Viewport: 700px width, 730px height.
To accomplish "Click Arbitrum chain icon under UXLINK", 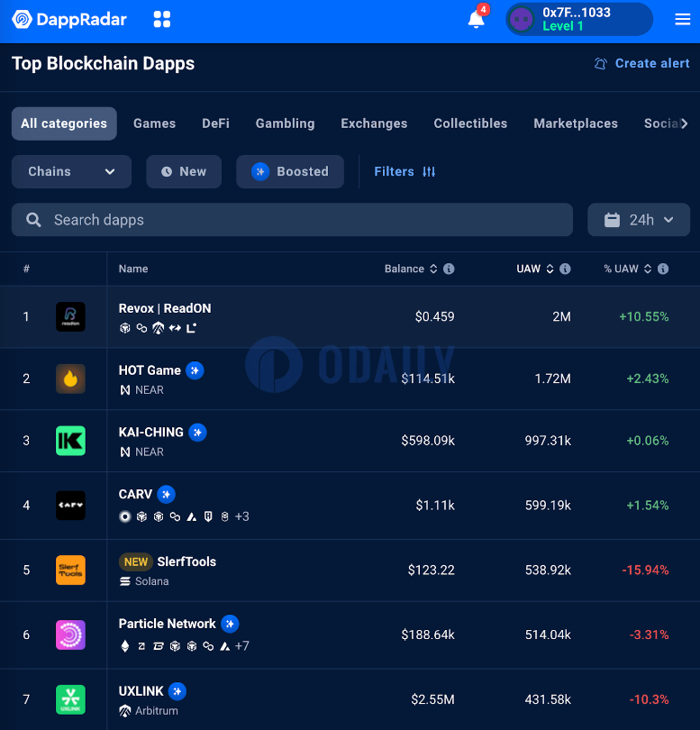I will pyautogui.click(x=124, y=711).
